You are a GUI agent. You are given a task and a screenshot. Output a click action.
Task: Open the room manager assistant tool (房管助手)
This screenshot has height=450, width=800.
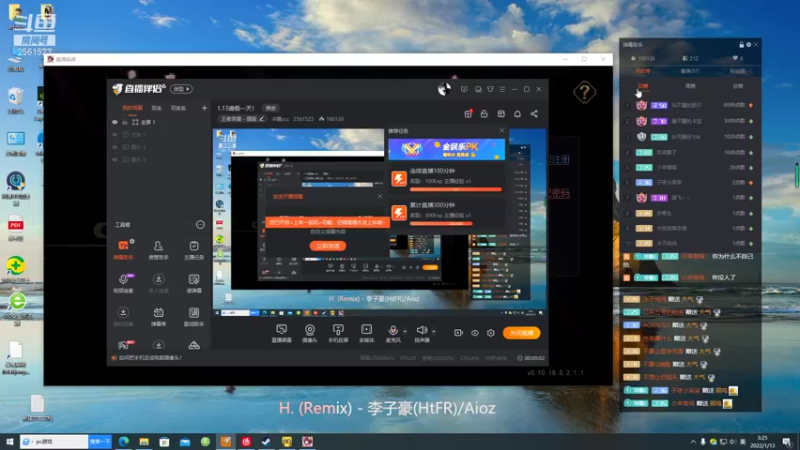[158, 249]
